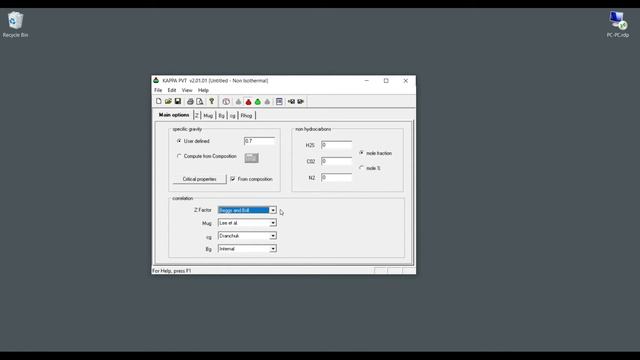Click the KAPPA PVT title bar app icon
Viewport: 640px width, 360px height.
coord(156,80)
